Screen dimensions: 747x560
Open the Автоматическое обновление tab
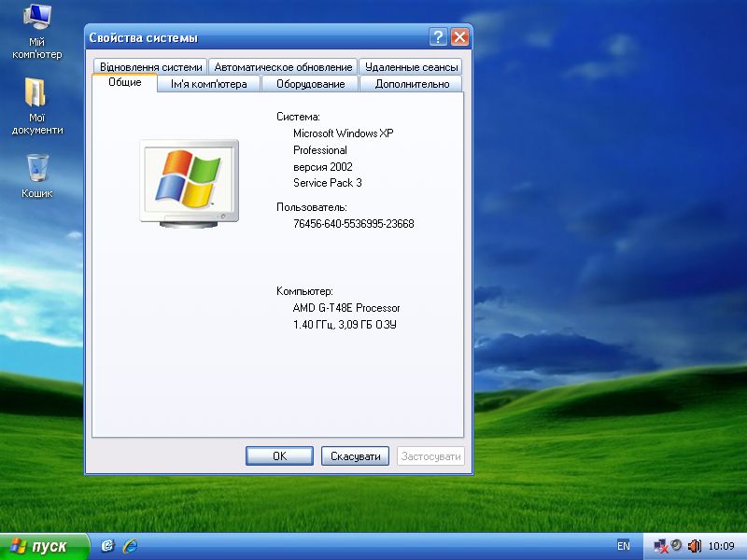(x=283, y=66)
